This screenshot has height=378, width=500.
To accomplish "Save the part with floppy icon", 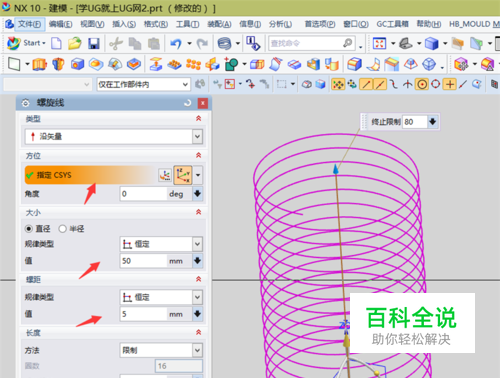I will (x=94, y=43).
